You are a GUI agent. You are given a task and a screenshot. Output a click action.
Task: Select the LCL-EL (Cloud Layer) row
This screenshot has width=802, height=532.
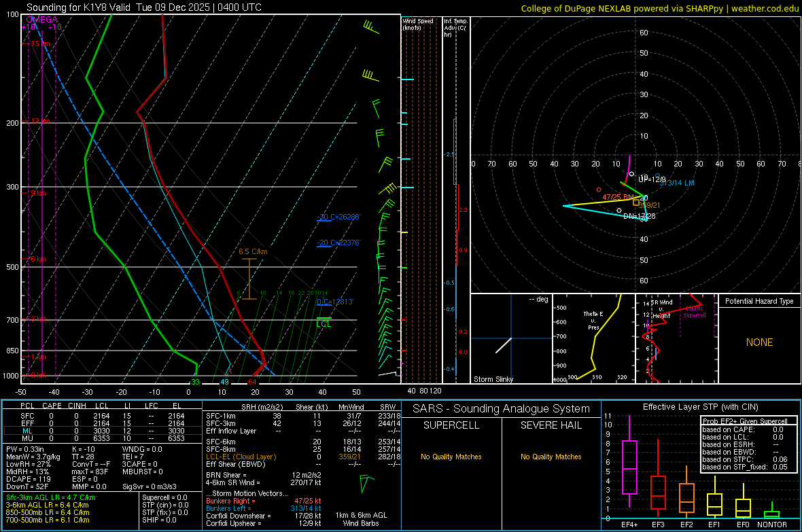(303, 457)
